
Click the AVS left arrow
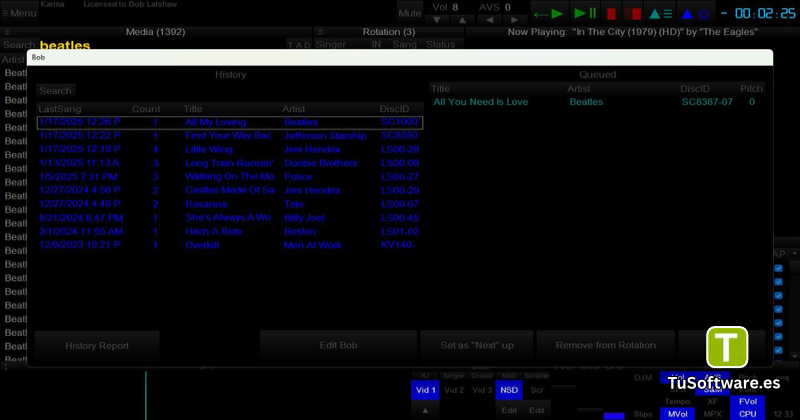489,20
